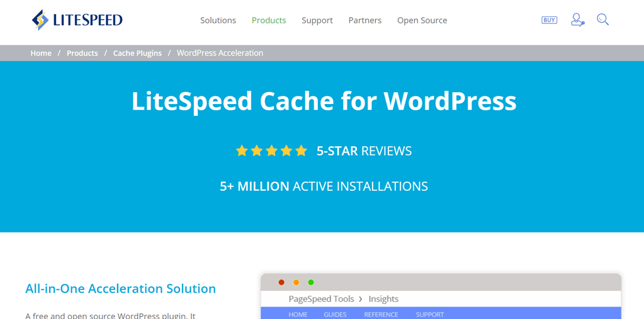This screenshot has height=319, width=644.
Task: Open the user account login icon
Action: 577,20
